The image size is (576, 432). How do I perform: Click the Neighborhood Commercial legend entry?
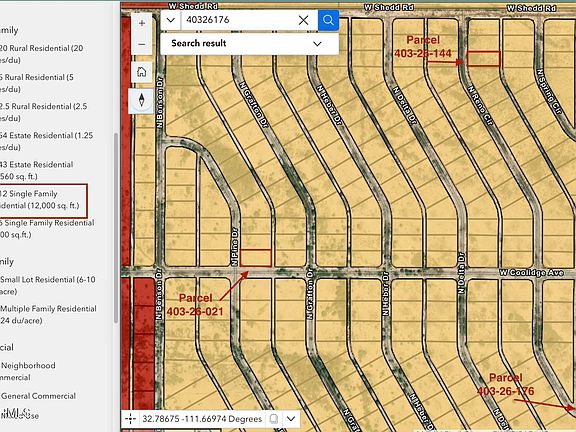coord(28,371)
